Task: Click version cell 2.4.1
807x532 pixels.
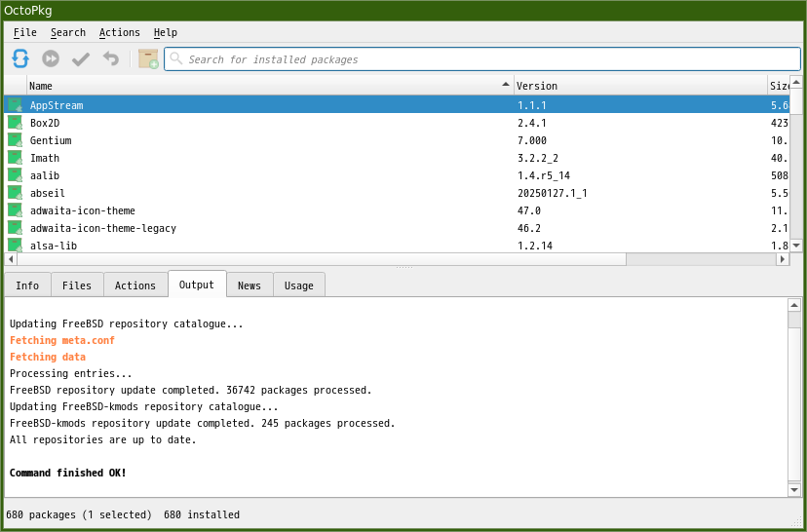Action: click(x=531, y=123)
